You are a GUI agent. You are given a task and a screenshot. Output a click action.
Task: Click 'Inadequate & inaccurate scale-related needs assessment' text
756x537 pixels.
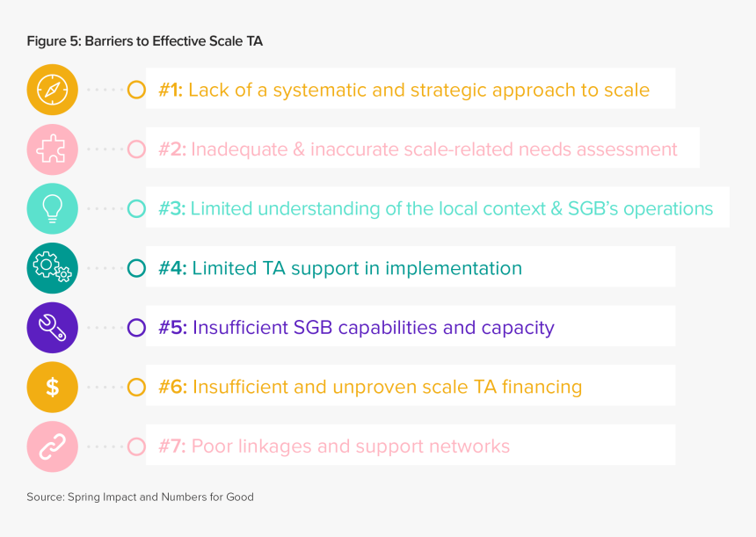434,149
